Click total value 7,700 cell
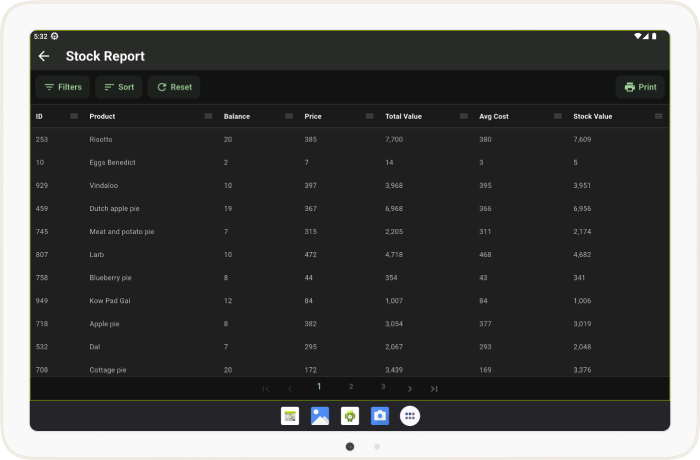 394,139
